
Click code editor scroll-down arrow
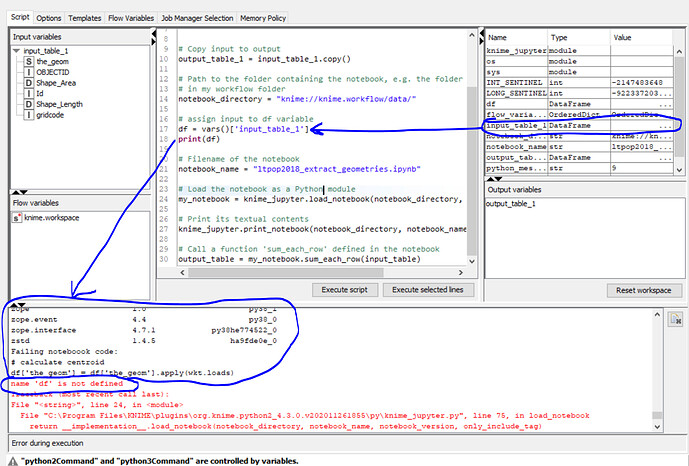472,261
